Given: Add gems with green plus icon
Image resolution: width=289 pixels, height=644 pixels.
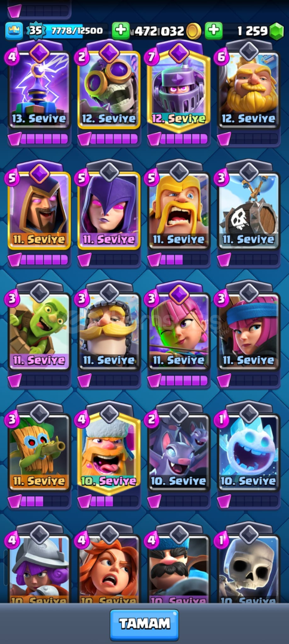Looking at the screenshot, I should pos(214,31).
